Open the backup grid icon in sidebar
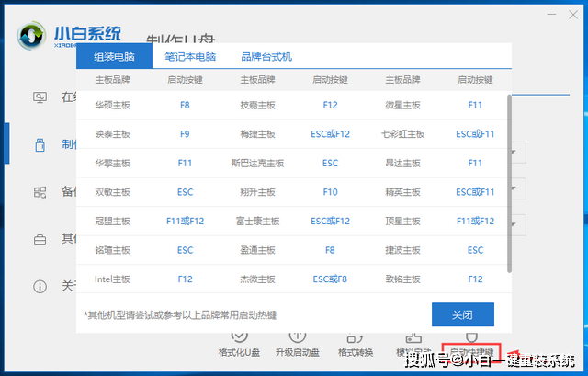The image size is (588, 376). coord(40,192)
